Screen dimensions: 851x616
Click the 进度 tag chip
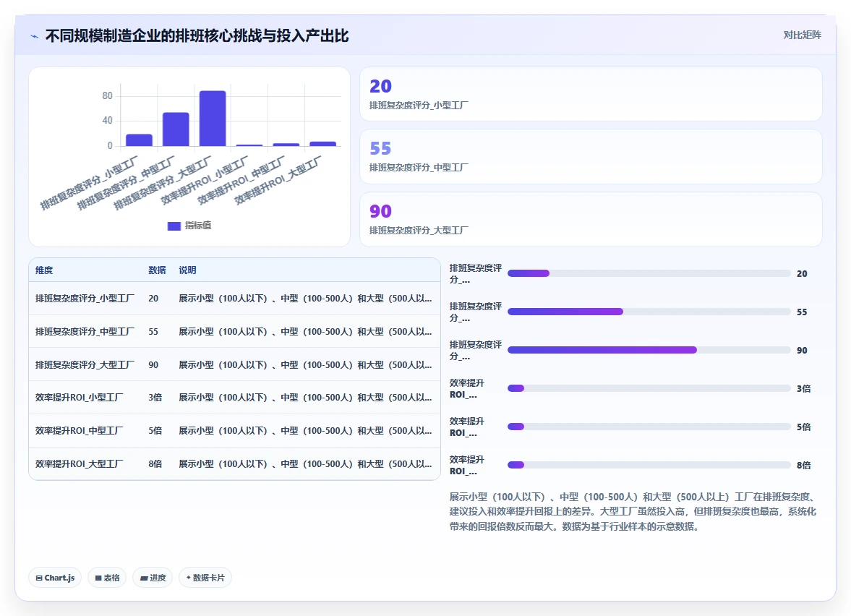click(153, 578)
